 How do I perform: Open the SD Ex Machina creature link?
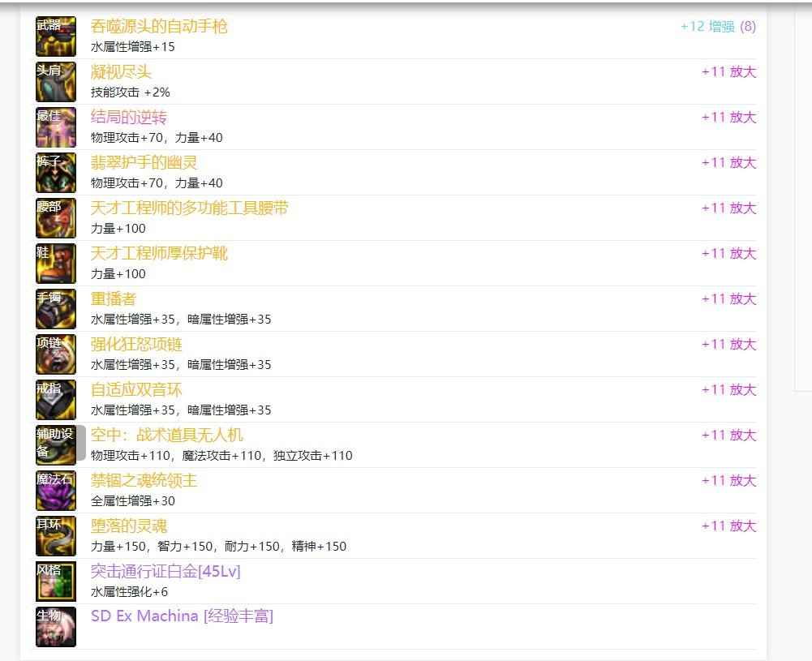click(x=182, y=616)
